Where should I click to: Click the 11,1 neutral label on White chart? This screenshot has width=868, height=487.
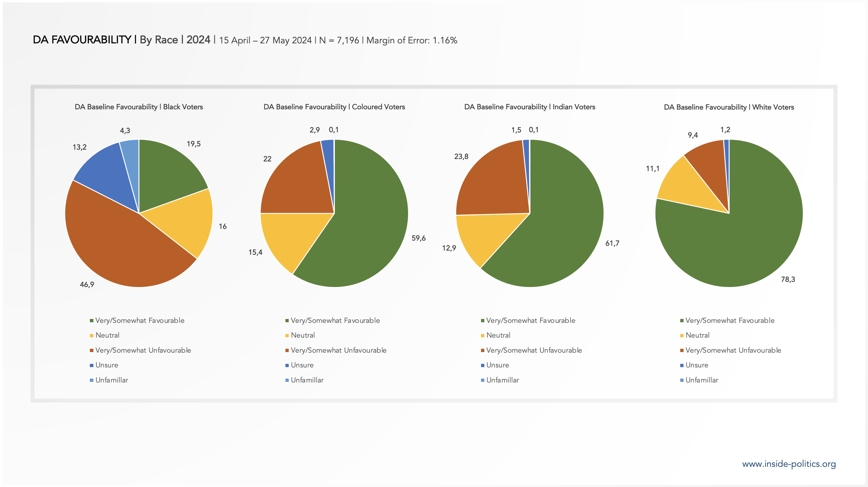pyautogui.click(x=652, y=168)
